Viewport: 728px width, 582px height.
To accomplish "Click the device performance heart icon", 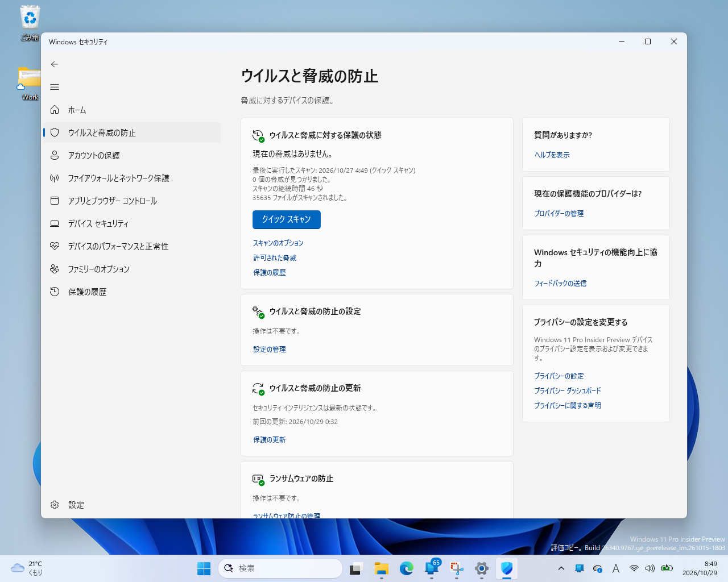I will [55, 246].
